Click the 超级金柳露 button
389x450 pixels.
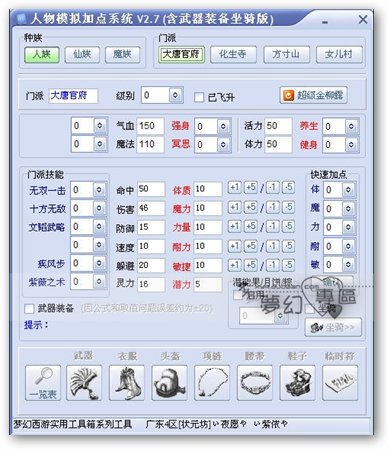click(313, 95)
